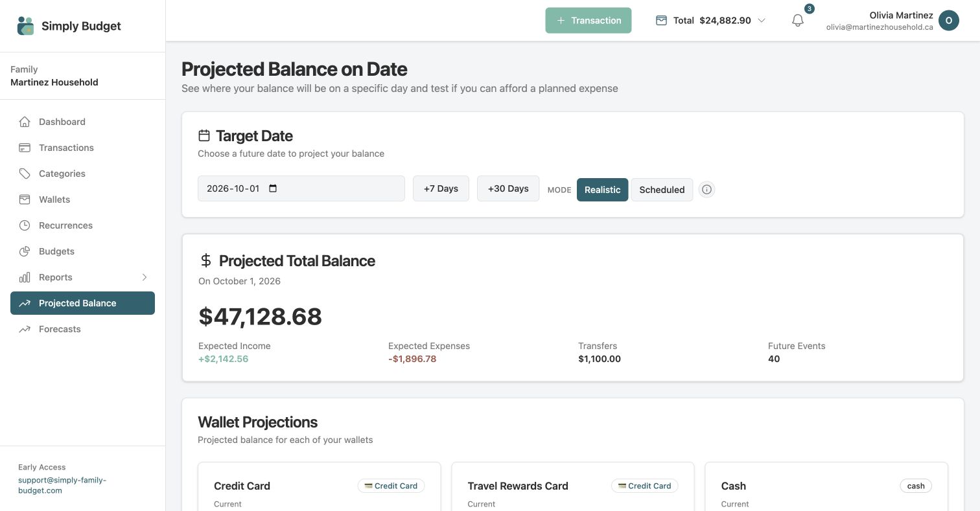Click the wallet icon beside Total

661,21
